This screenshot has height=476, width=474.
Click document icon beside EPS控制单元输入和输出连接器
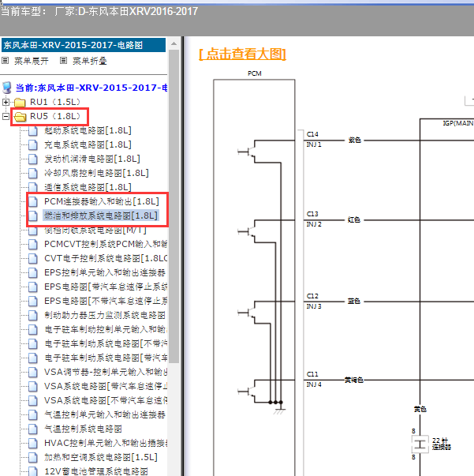pos(33,273)
